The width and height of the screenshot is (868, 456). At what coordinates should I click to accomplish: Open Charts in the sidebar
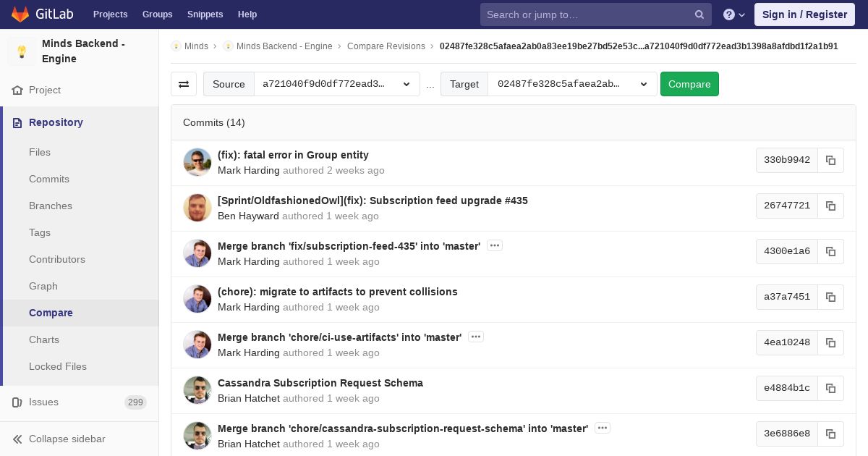(x=44, y=339)
